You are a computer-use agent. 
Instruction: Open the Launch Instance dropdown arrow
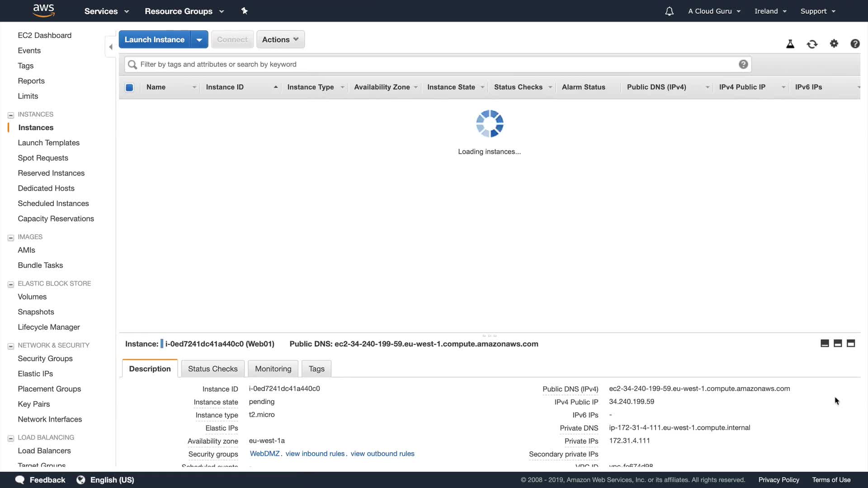coord(199,40)
